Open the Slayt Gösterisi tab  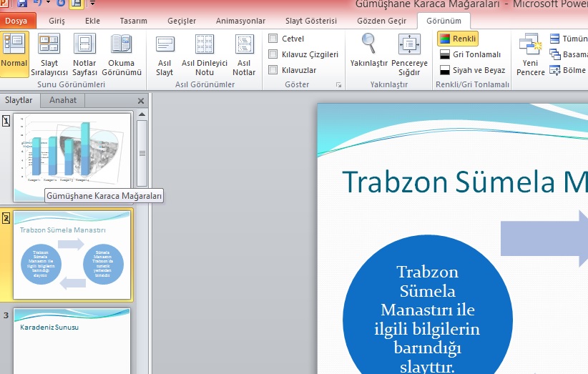click(x=311, y=21)
